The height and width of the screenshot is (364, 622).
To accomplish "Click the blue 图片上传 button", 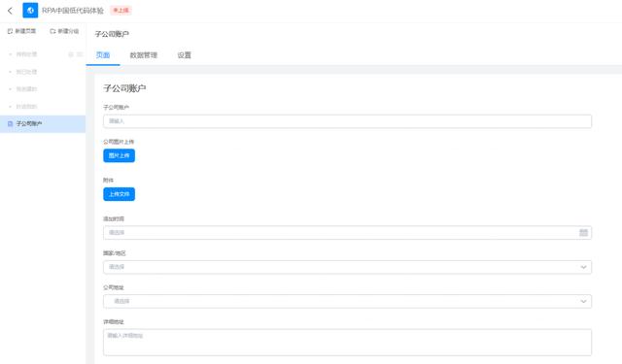I will point(119,155).
